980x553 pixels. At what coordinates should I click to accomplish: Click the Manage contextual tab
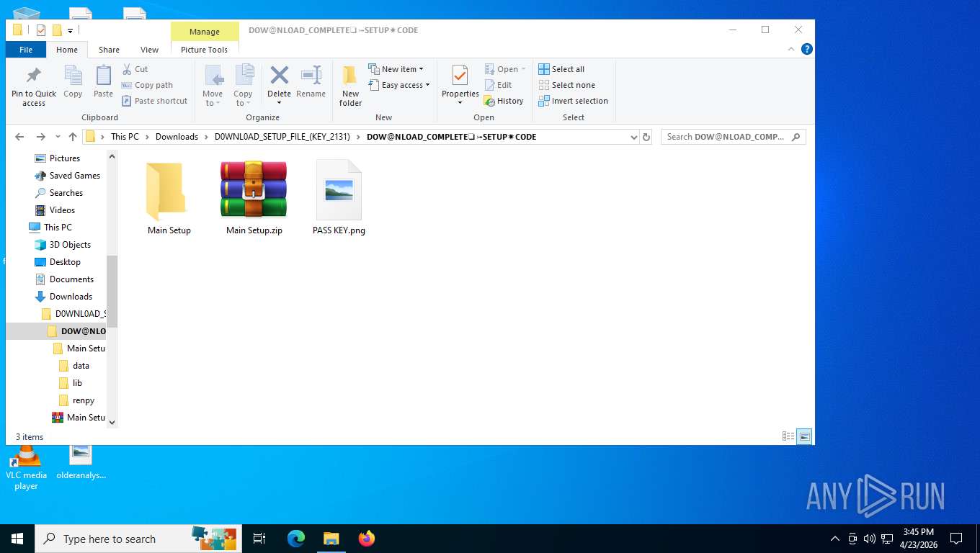205,32
